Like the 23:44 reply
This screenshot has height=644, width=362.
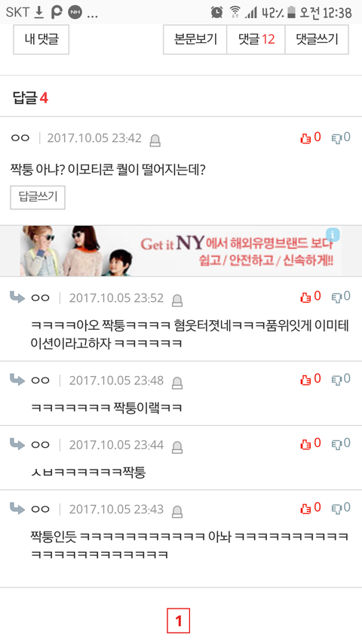tap(310, 444)
